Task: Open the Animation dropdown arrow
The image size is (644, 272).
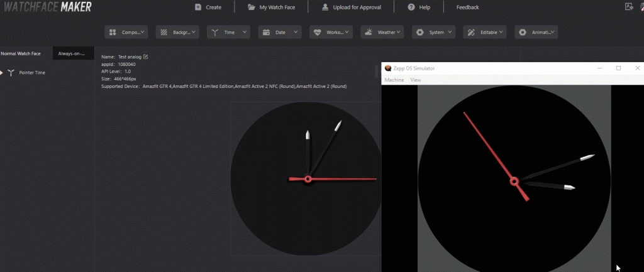Action: tap(552, 31)
